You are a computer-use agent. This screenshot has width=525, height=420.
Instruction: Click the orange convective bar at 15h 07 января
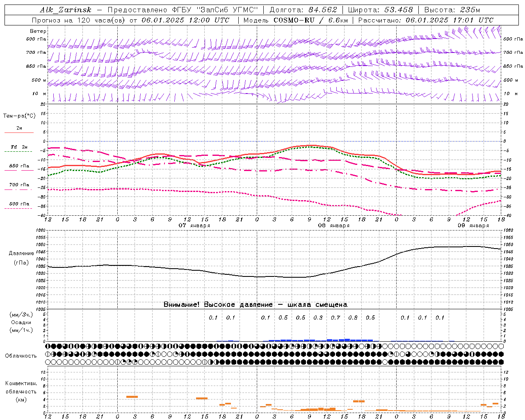202,398
